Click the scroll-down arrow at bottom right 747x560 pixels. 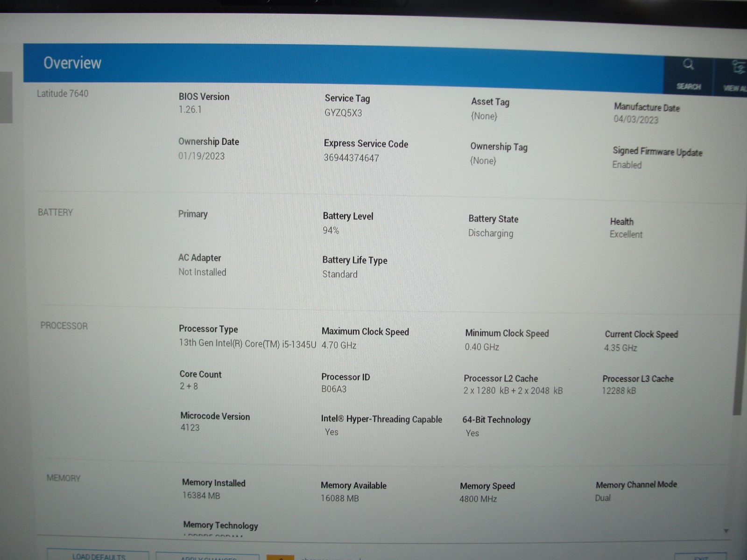click(726, 531)
